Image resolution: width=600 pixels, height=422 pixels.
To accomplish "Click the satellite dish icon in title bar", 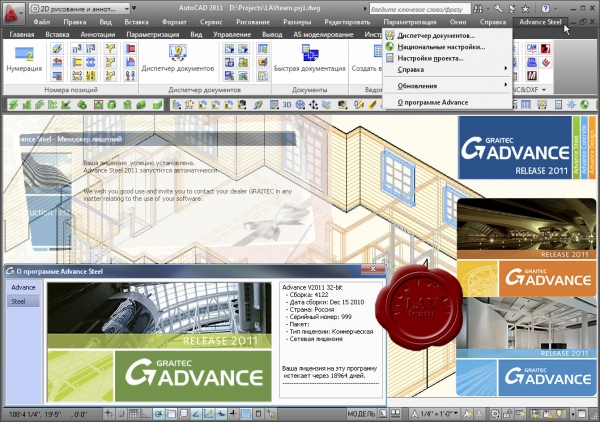I will pos(512,8).
